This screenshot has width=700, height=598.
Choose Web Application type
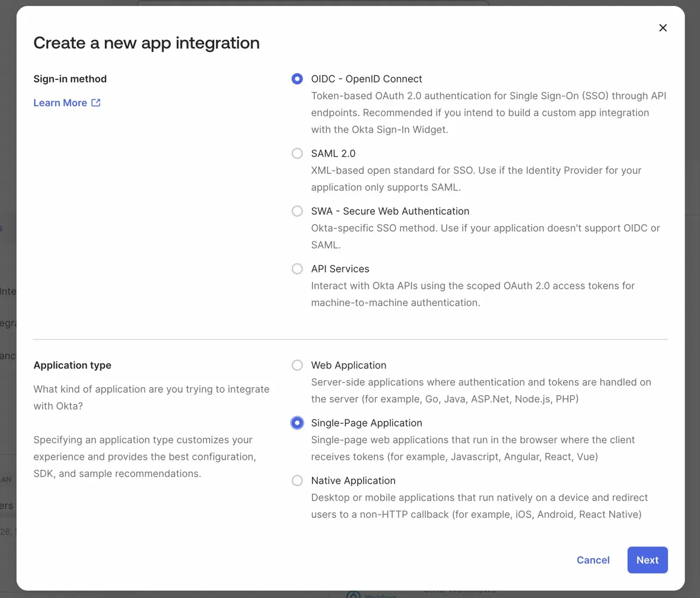(297, 365)
